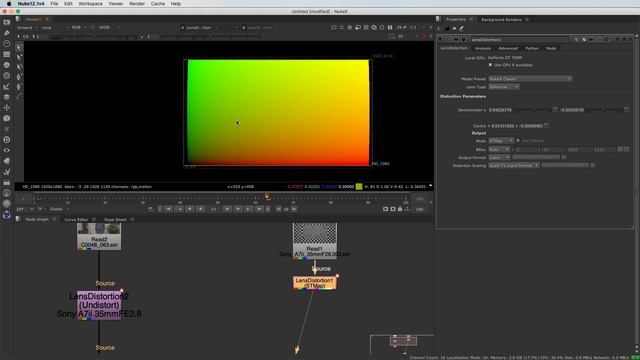Click the pencil edit icon in Properties toolbar

coord(462,29)
